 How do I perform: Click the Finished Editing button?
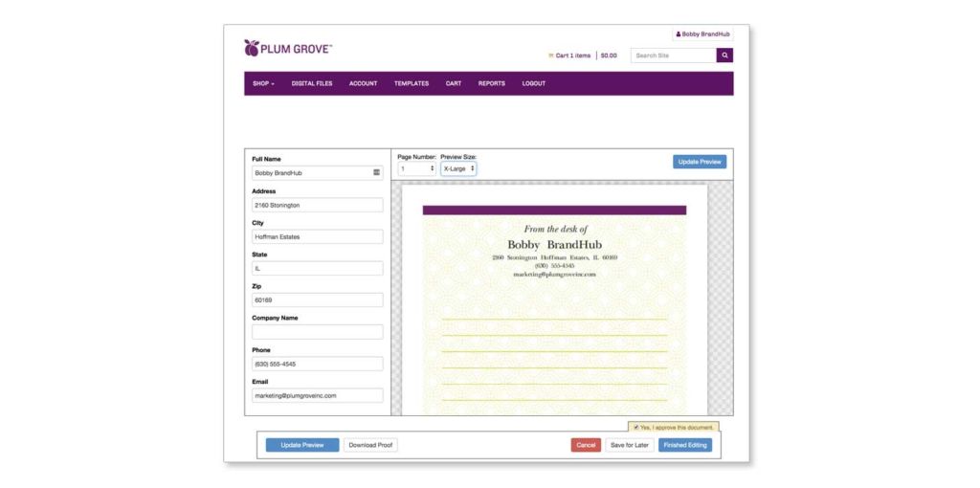coord(685,445)
